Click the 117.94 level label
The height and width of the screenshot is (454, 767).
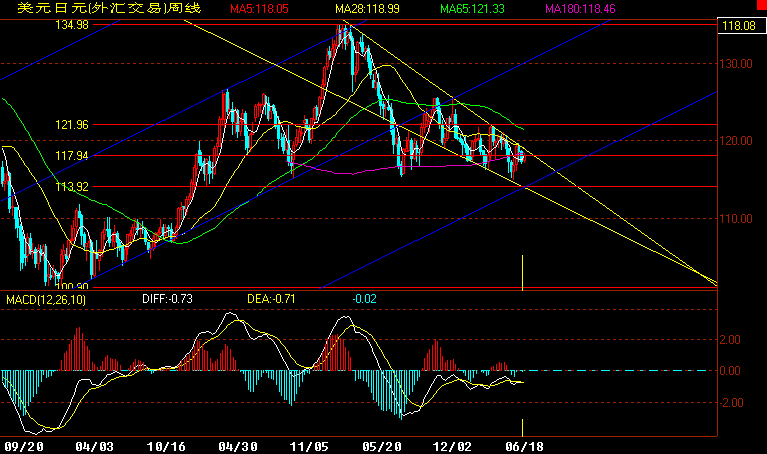(x=70, y=156)
